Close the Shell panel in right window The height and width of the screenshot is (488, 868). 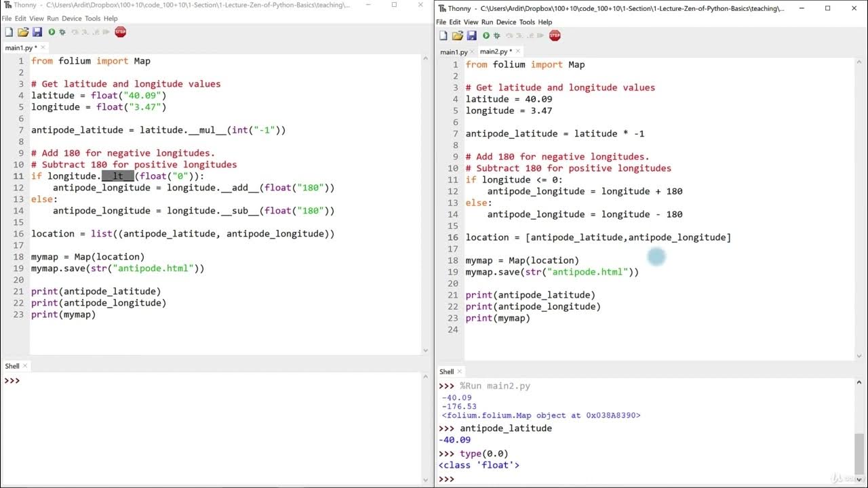pyautogui.click(x=459, y=371)
